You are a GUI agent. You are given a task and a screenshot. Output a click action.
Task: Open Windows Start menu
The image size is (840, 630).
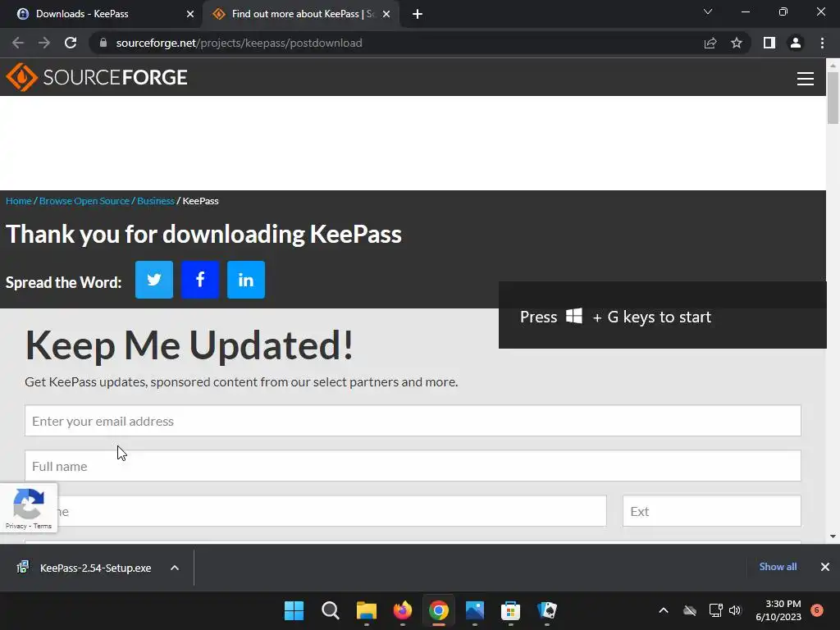click(x=294, y=610)
